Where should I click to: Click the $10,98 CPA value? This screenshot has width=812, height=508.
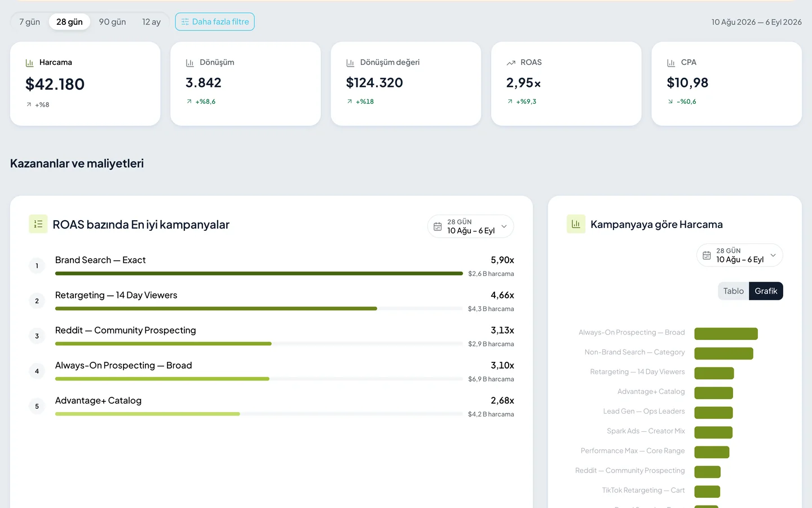[687, 83]
